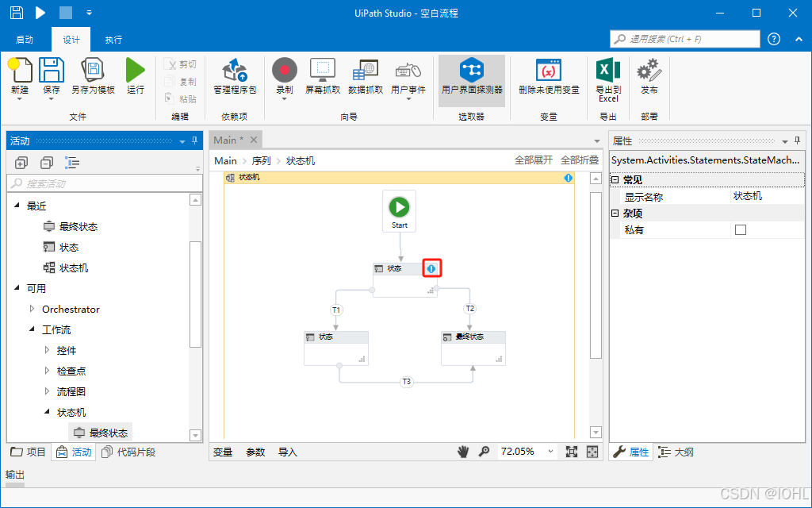Click the 数据抓取 data scraping icon

pyautogui.click(x=365, y=70)
